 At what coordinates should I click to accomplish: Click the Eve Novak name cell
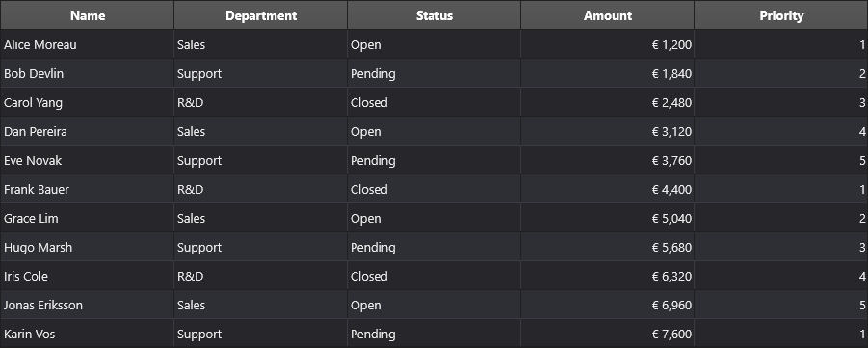(87, 160)
